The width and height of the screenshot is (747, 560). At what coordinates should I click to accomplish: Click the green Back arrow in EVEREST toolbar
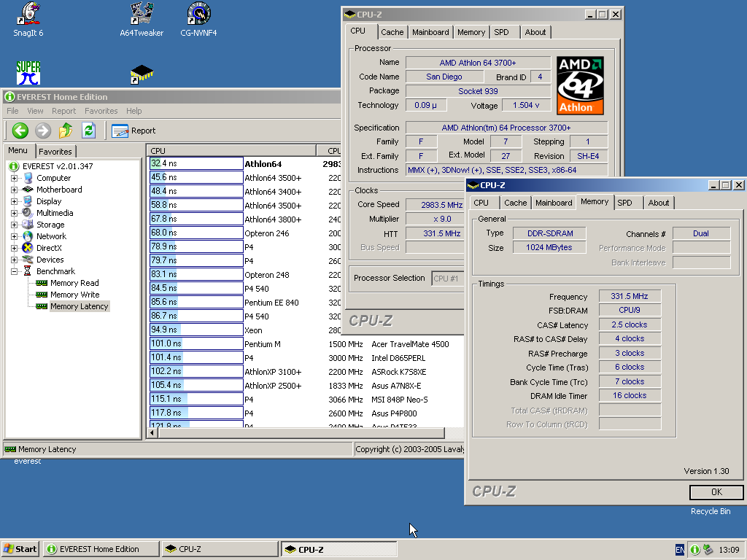(x=20, y=131)
